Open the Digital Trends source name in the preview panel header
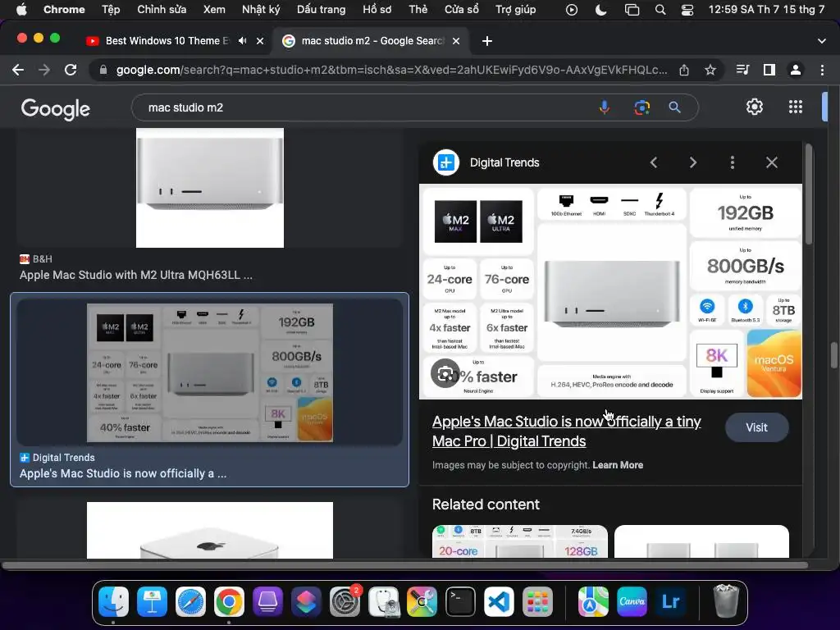This screenshot has height=630, width=840. pos(504,162)
